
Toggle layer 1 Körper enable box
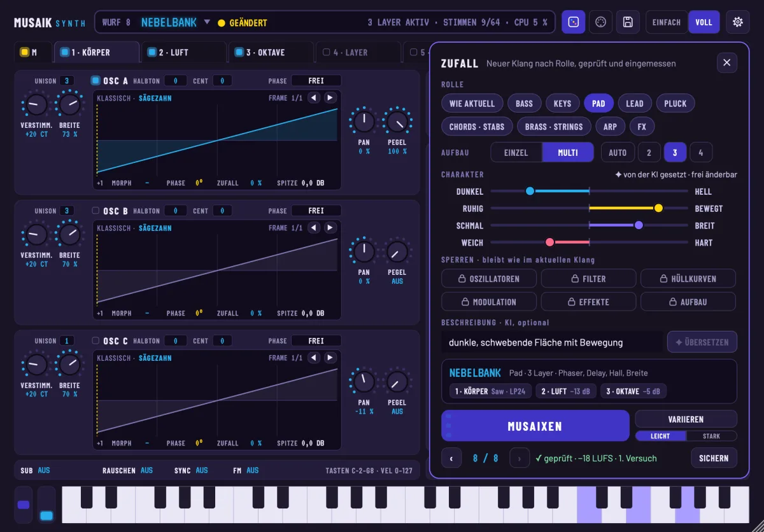(x=64, y=52)
